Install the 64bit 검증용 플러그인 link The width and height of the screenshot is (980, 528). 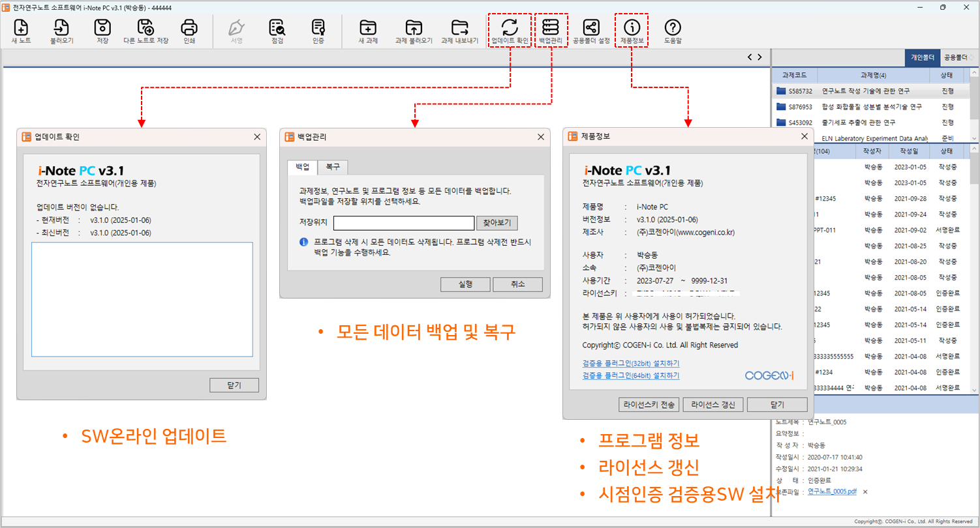click(x=631, y=376)
